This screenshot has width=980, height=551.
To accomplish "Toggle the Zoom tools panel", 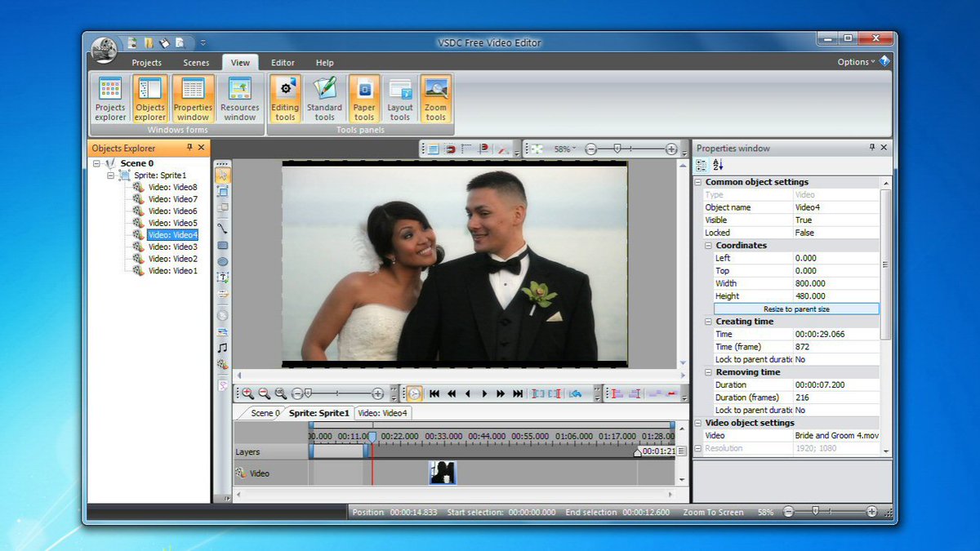I will coord(436,100).
